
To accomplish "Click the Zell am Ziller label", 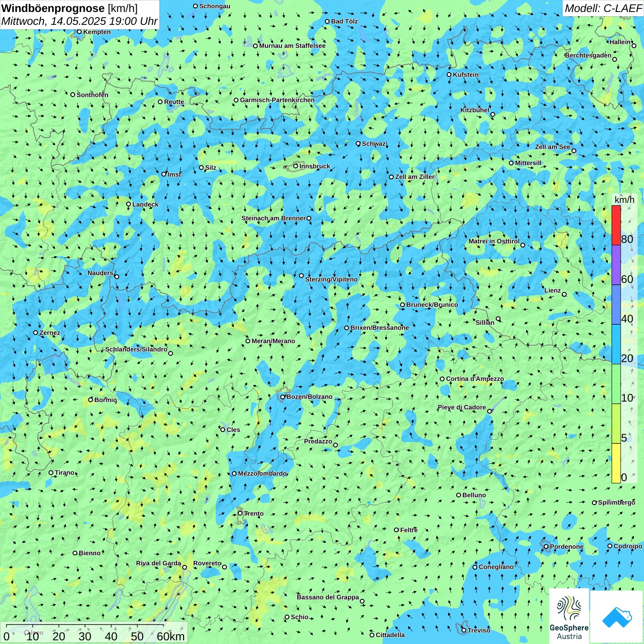I will tap(415, 177).
